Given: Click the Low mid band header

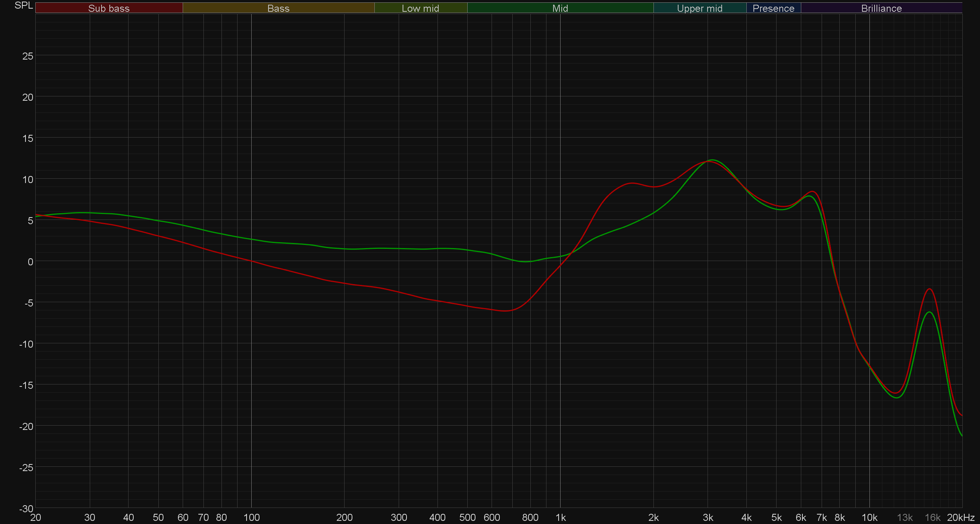Looking at the screenshot, I should coord(420,8).
